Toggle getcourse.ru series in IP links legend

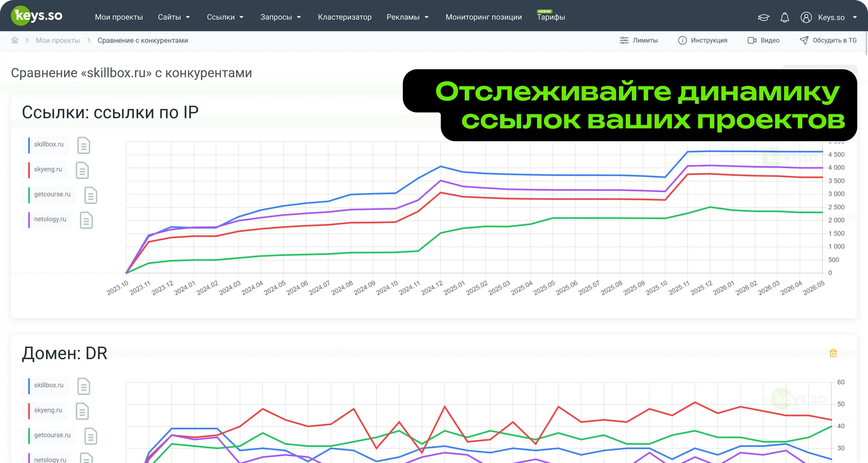(50, 195)
